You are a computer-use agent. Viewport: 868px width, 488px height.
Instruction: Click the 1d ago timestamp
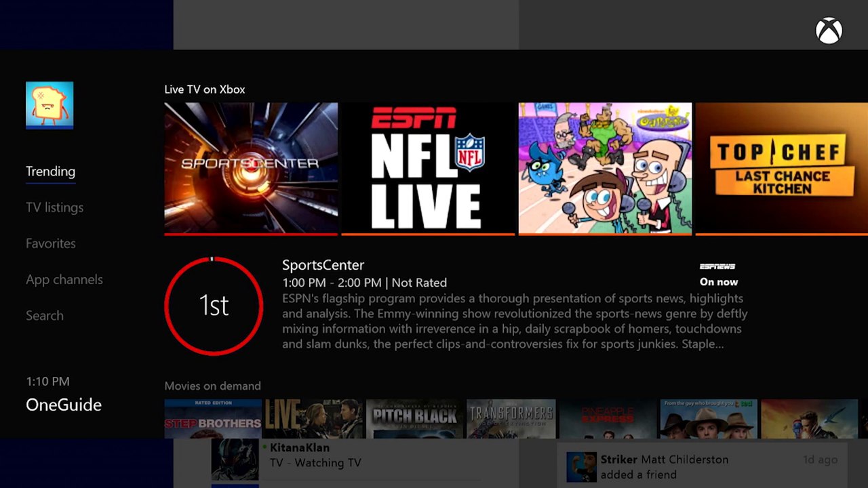point(821,460)
